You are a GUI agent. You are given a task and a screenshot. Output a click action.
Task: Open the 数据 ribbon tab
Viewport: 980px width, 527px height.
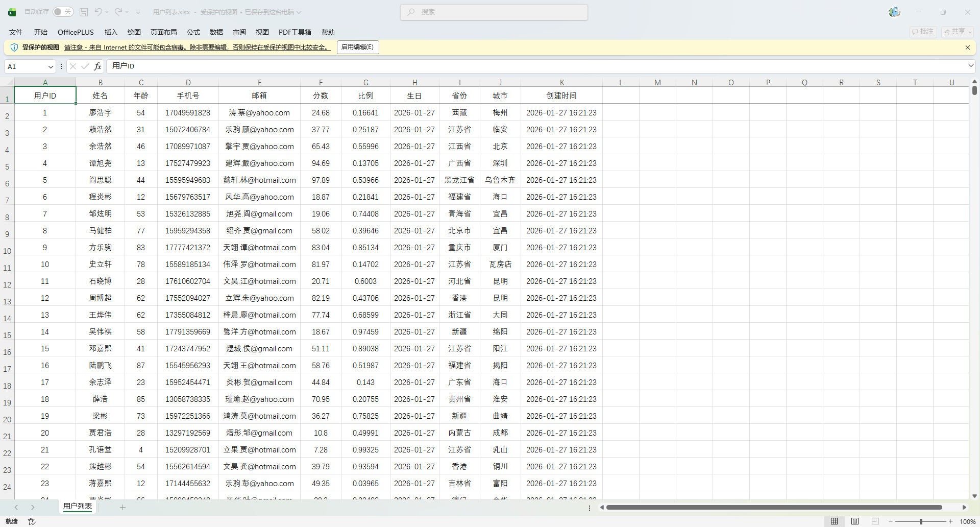click(x=216, y=32)
